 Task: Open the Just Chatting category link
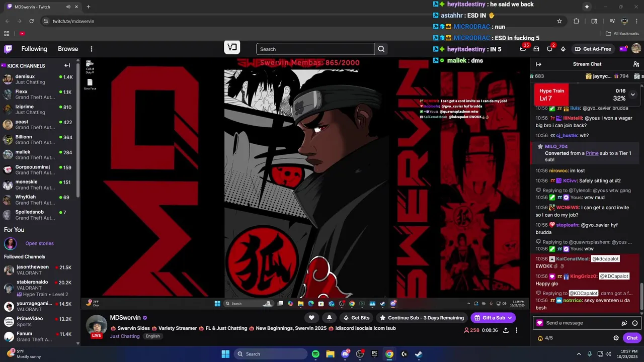[x=125, y=336]
